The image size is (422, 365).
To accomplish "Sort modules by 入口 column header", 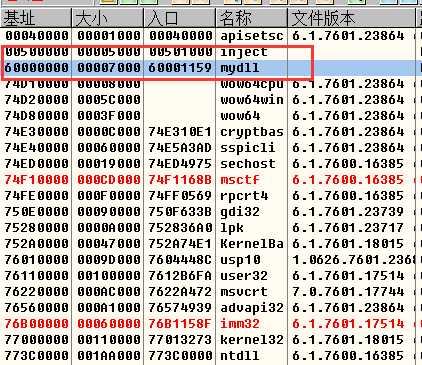I will click(179, 18).
